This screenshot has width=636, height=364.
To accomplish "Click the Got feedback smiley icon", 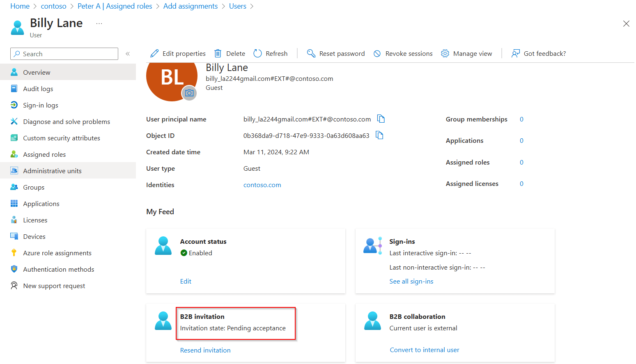I will pos(515,53).
